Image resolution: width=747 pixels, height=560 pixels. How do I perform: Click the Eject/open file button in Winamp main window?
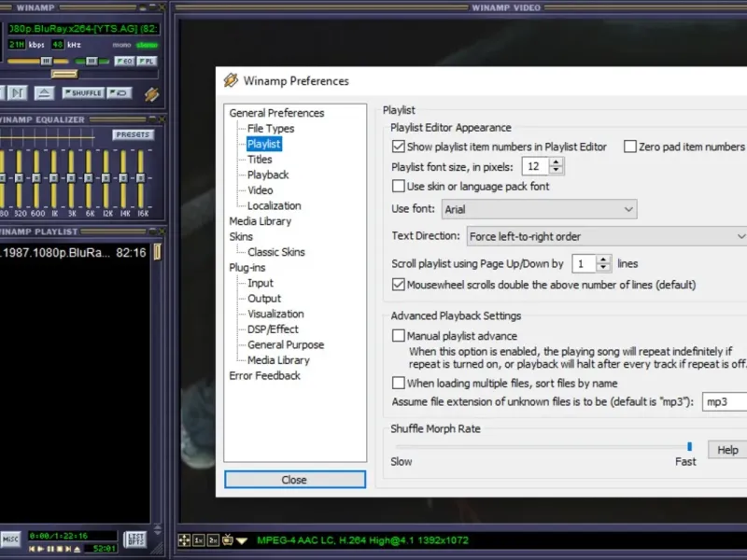(44, 92)
